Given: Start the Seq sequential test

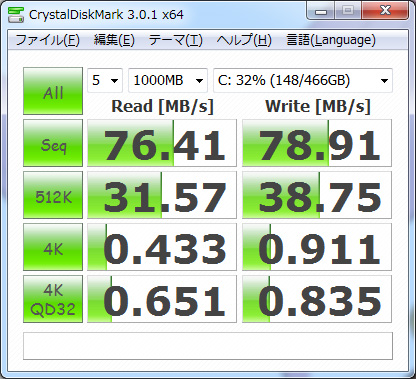Looking at the screenshot, I should point(53,143).
